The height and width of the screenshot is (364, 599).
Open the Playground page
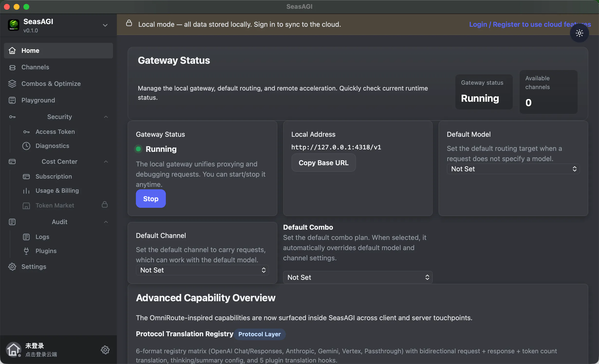[58, 100]
